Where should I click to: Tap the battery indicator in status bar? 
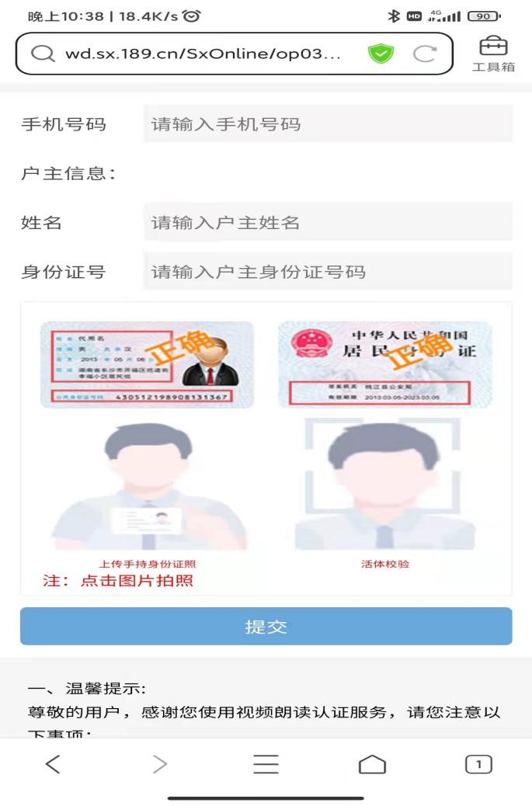[484, 16]
